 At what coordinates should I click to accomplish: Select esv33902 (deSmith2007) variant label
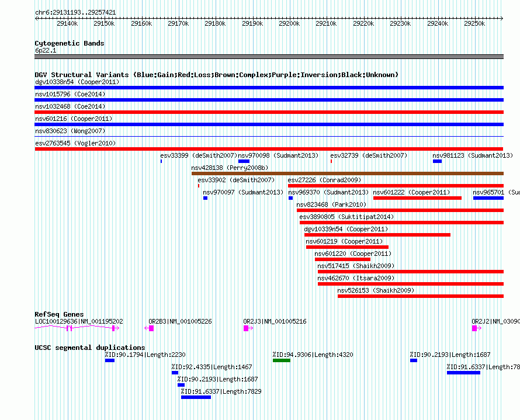(236, 180)
